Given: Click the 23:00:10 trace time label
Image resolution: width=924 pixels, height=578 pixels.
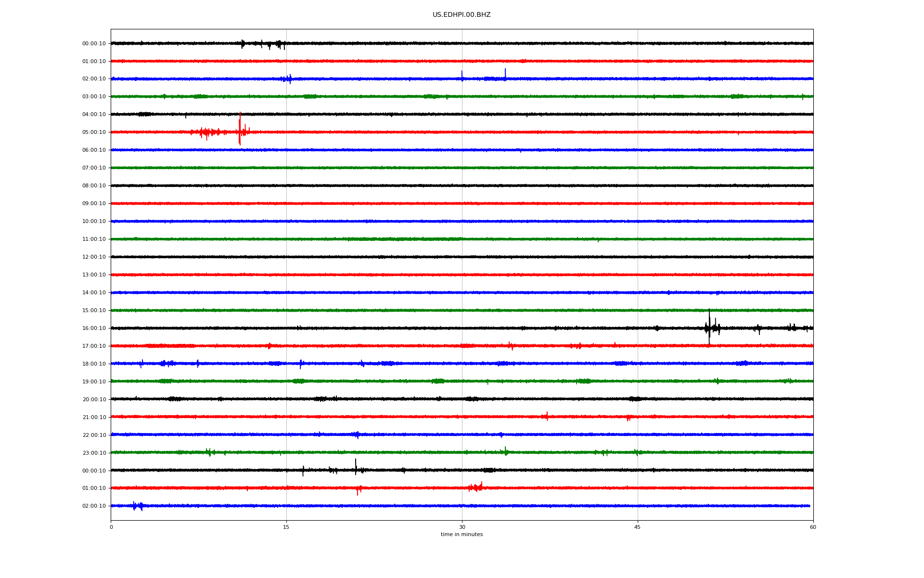Looking at the screenshot, I should [94, 453].
